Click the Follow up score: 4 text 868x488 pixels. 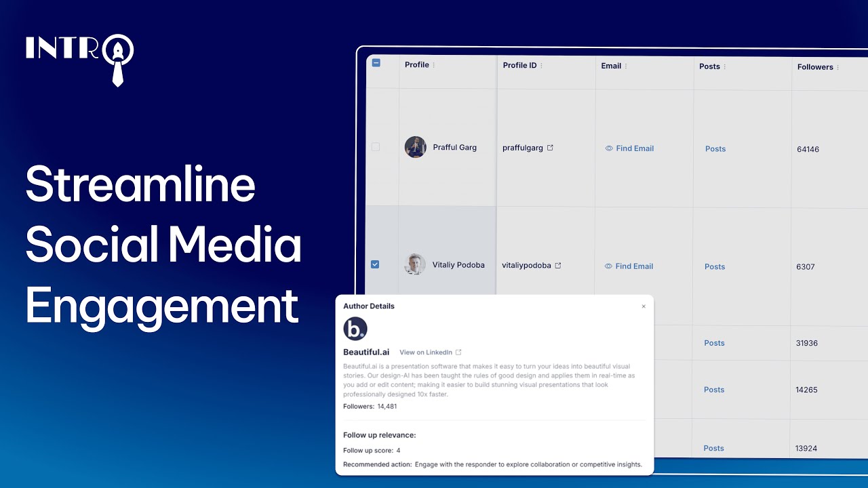[x=372, y=451]
